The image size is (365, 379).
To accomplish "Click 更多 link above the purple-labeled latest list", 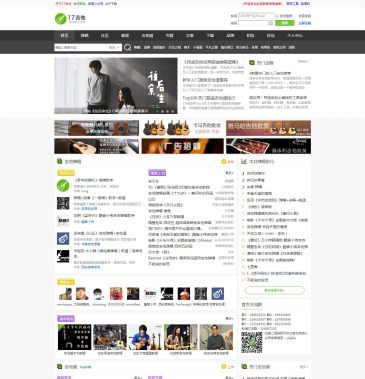I will 229,173.
